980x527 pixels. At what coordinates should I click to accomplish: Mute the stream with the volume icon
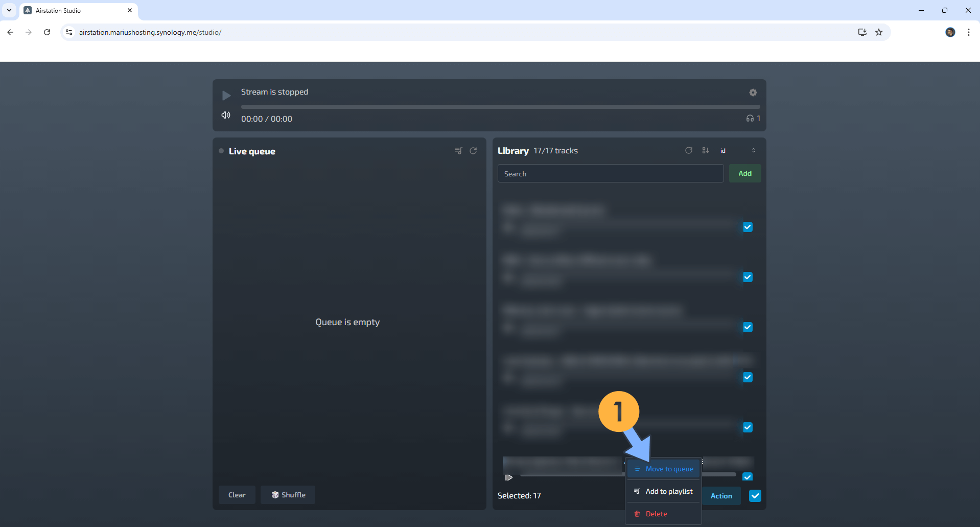pyautogui.click(x=225, y=115)
